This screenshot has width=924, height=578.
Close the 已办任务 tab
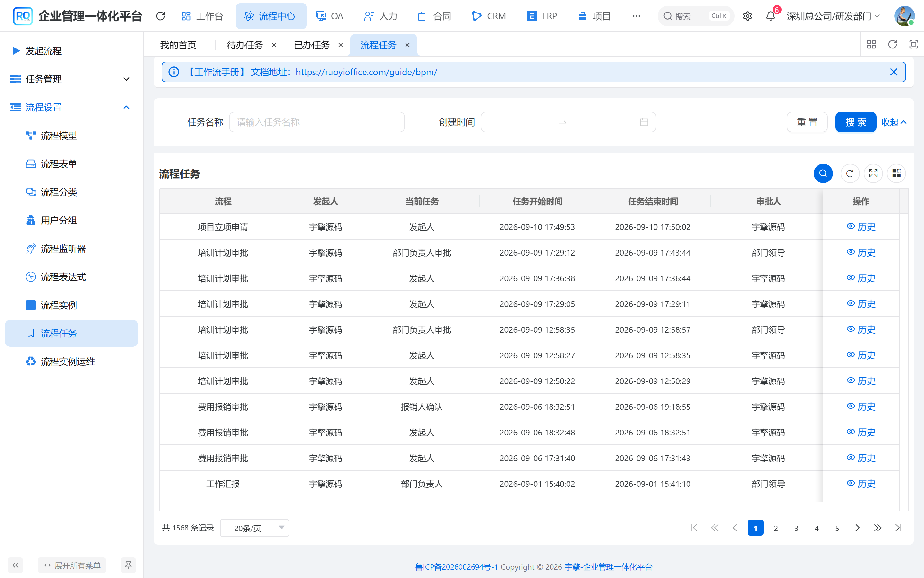click(x=341, y=45)
